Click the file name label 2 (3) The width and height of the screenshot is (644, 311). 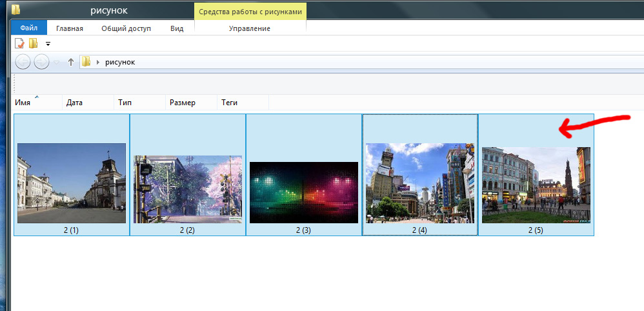pos(303,230)
